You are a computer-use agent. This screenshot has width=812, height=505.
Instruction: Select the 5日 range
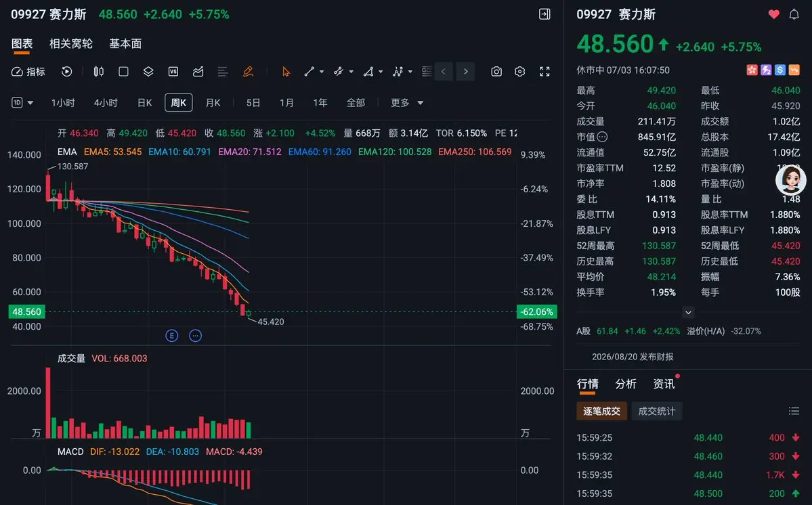pos(253,102)
